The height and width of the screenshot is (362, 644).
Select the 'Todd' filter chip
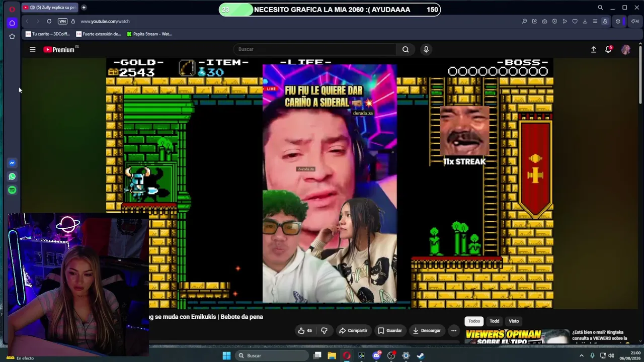tap(495, 321)
